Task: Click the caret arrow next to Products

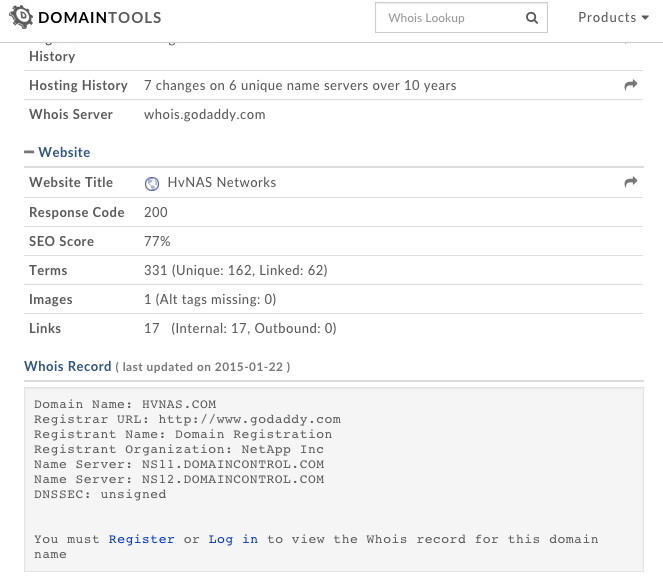Action: click(x=646, y=18)
